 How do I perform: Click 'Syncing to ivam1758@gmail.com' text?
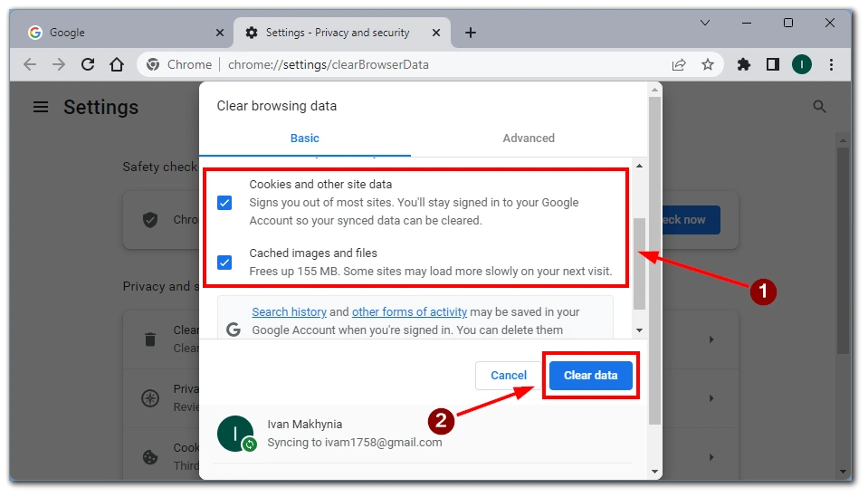click(x=355, y=443)
